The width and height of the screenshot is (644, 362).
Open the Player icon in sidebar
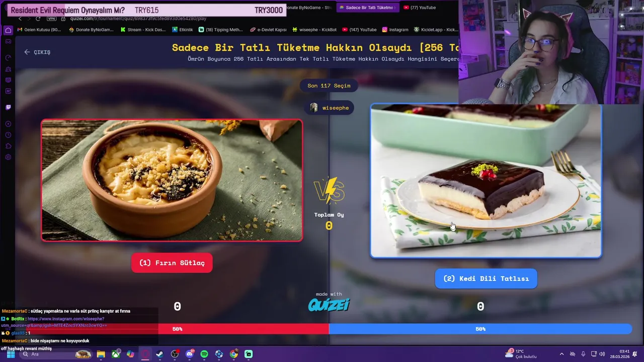click(x=8, y=124)
